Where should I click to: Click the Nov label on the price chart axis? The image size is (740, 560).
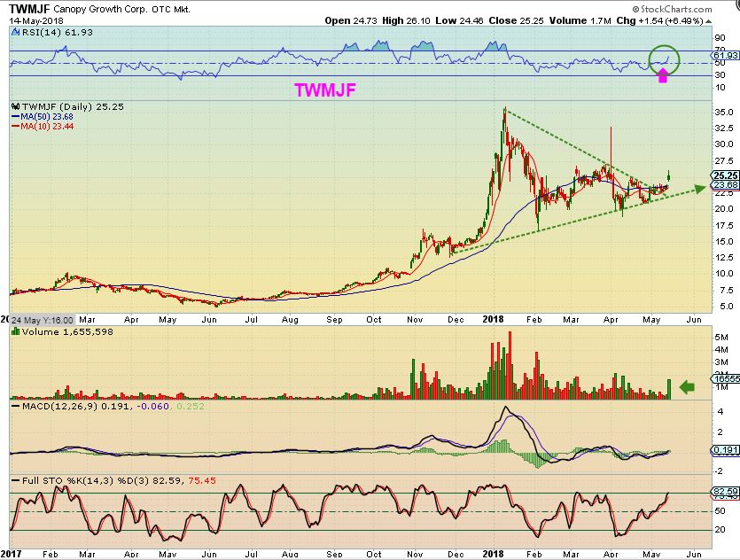click(x=415, y=320)
